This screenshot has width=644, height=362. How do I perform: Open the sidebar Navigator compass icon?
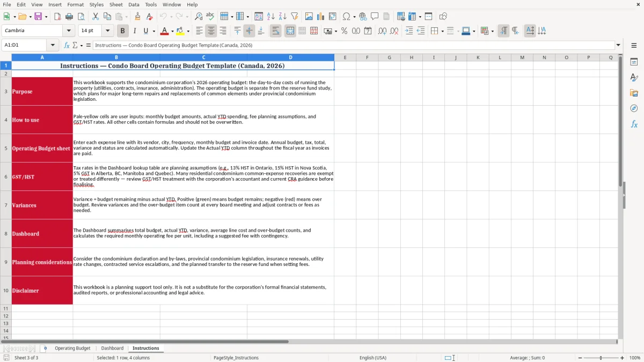[634, 108]
